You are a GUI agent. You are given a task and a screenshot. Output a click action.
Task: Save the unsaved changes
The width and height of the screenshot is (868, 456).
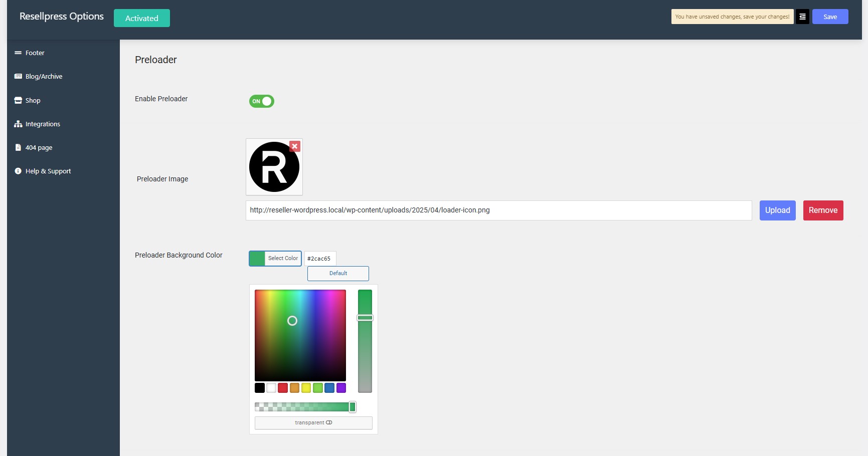point(830,17)
